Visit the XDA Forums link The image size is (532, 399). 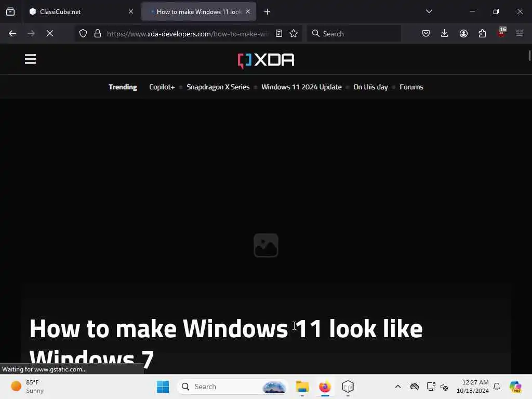pyautogui.click(x=411, y=87)
